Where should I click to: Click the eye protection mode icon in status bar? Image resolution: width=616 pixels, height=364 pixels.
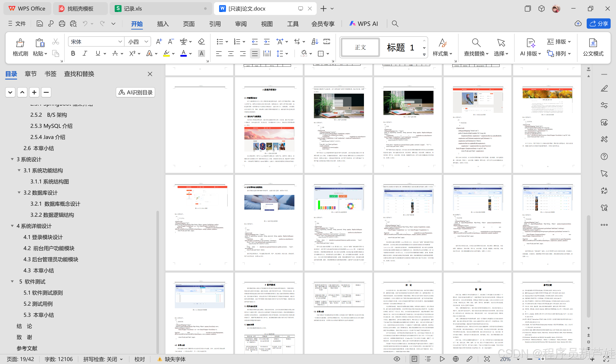[397, 359]
